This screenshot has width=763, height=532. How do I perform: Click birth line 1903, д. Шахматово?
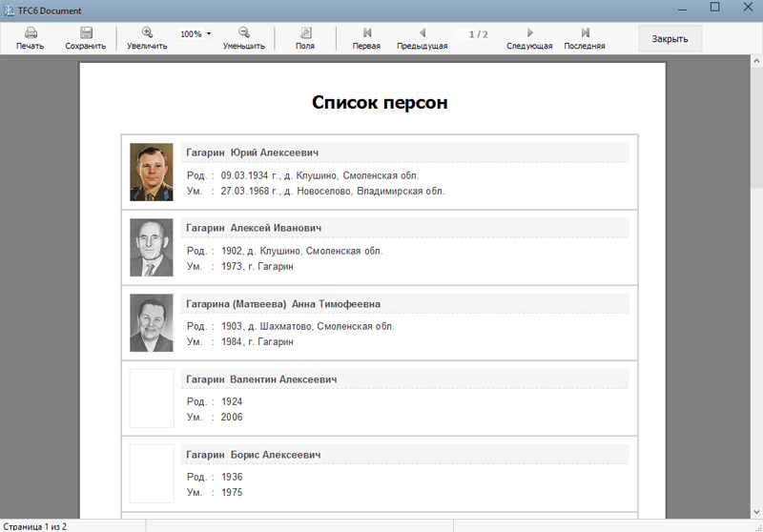pos(307,326)
